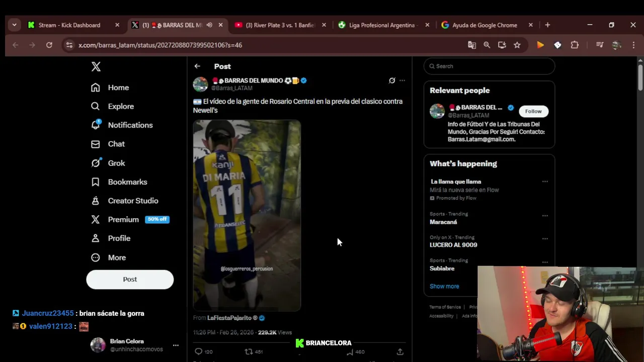Play the Di Maria jersey video
The width and height of the screenshot is (644, 362).
coord(247,215)
